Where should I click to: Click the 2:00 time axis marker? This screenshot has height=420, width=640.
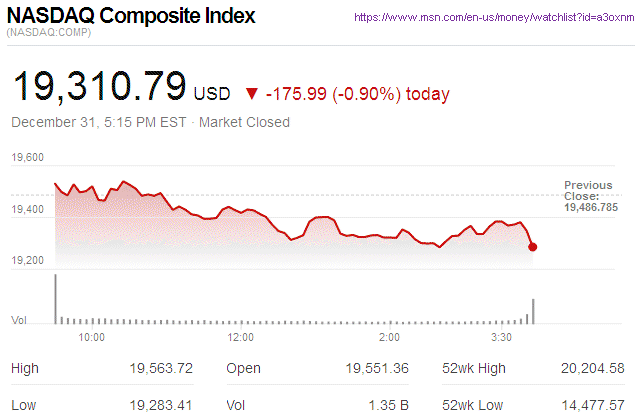[390, 338]
